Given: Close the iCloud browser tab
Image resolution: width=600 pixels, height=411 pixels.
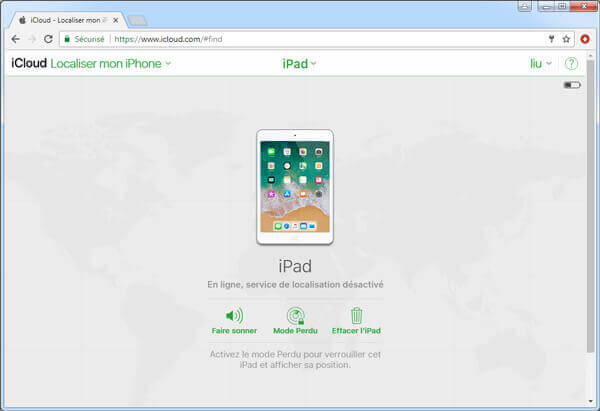Looking at the screenshot, I should 116,20.
